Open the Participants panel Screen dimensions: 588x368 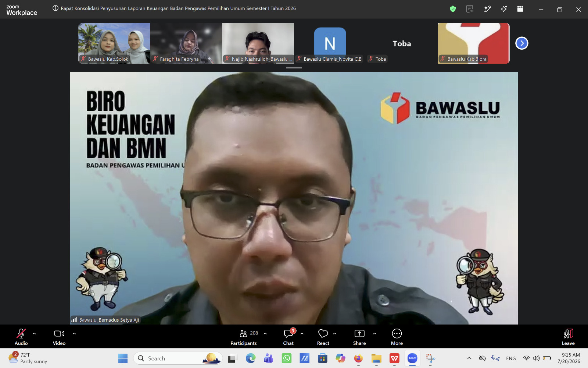click(x=244, y=337)
